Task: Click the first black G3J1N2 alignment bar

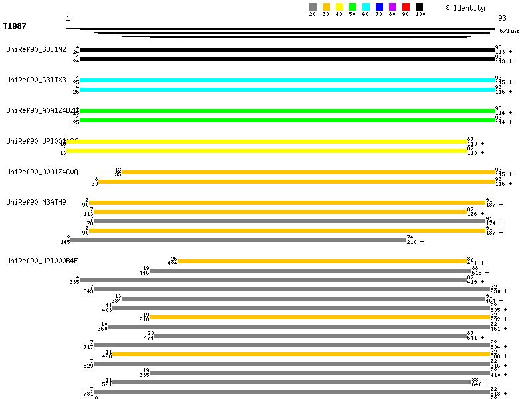Action: pos(287,50)
